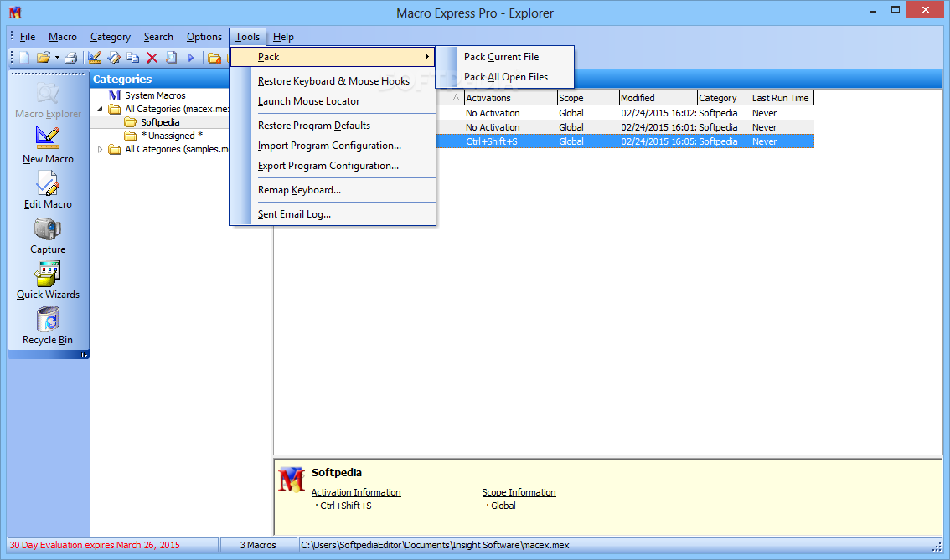The image size is (950, 560).
Task: Click the Copy Macro toolbar icon
Action: (132, 58)
